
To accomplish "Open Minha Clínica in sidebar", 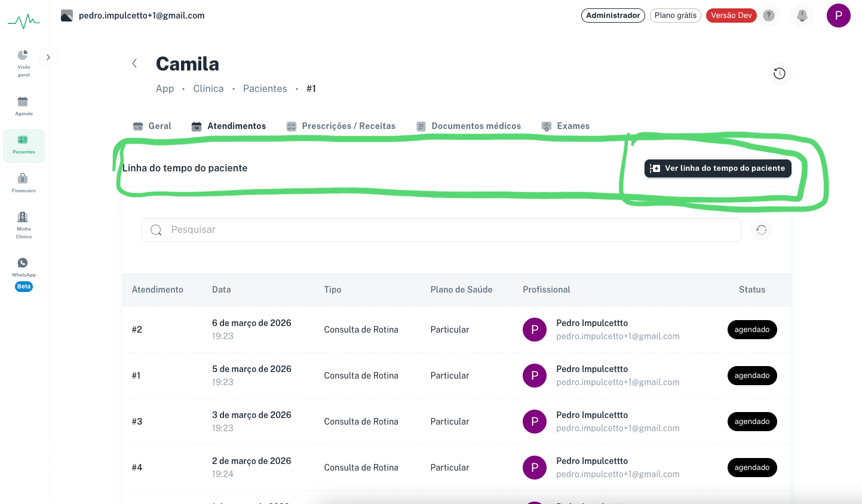I will coord(23,225).
